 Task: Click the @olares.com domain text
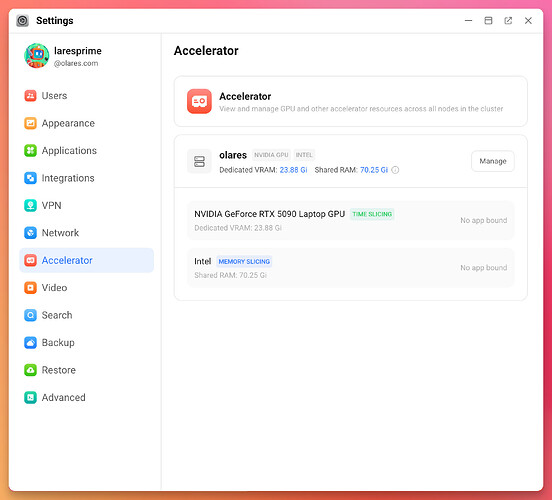tap(76, 63)
